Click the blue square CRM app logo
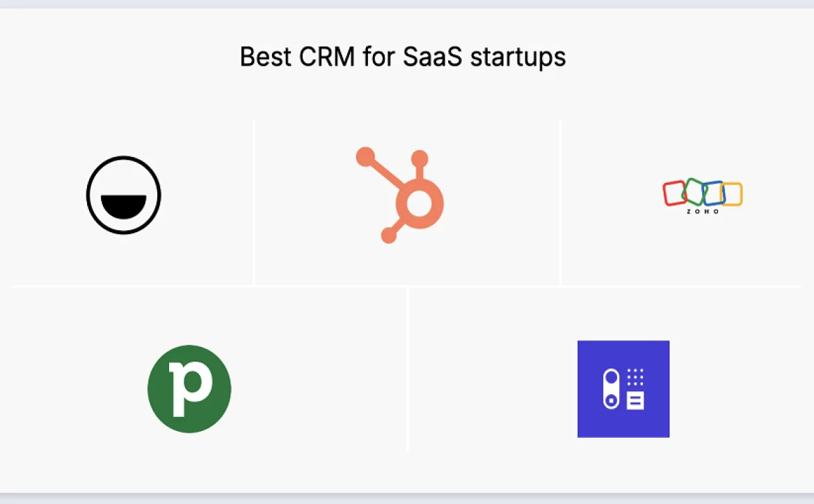 tap(623, 389)
